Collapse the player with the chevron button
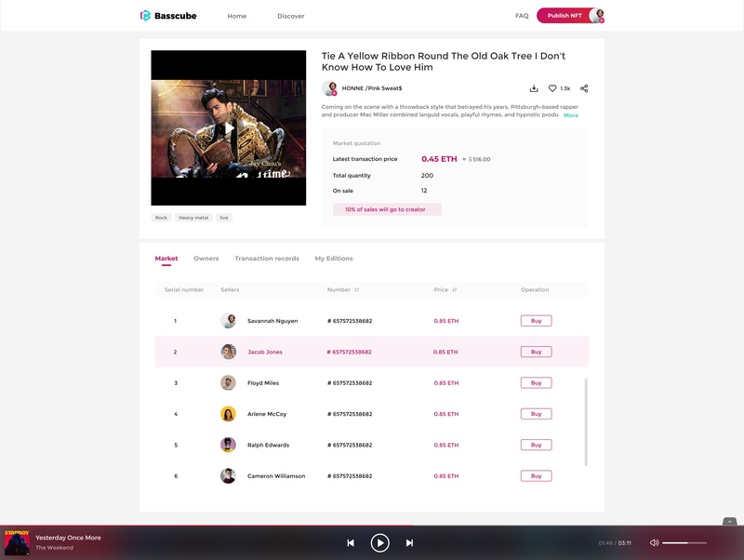This screenshot has height=560, width=744. (730, 522)
